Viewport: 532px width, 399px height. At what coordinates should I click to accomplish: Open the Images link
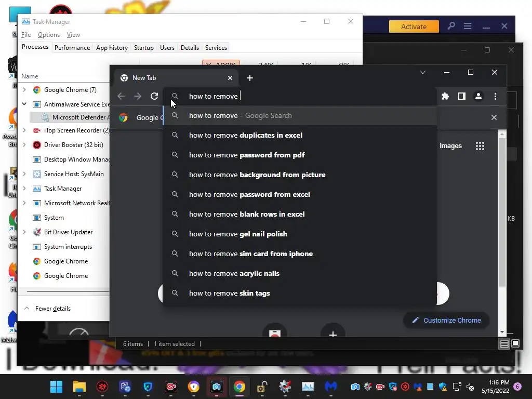(x=450, y=146)
